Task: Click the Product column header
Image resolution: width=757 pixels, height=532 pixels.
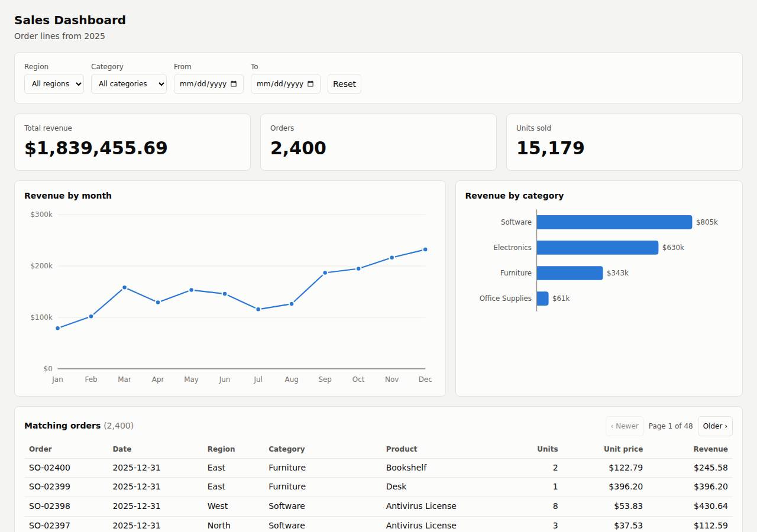Action: point(402,449)
